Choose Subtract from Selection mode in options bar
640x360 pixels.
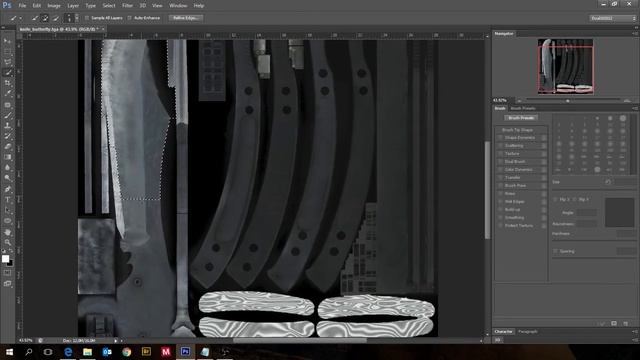[56, 18]
